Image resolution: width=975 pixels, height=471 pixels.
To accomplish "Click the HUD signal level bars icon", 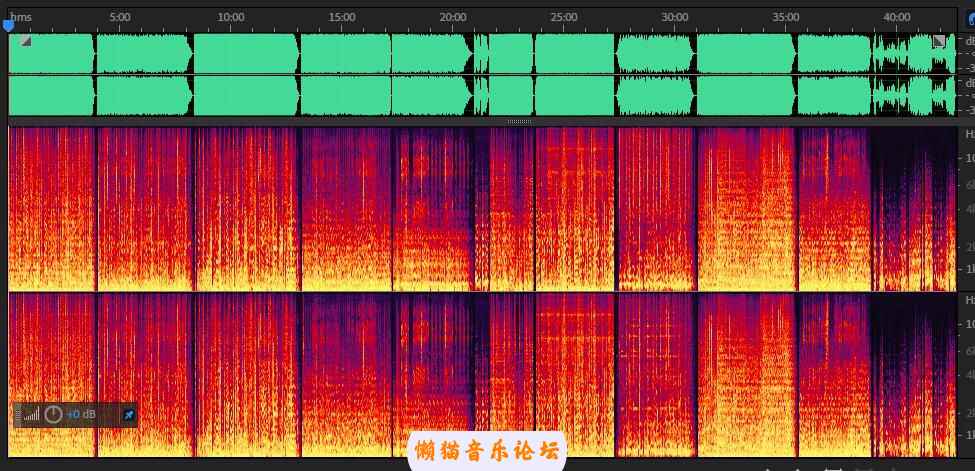I will (x=31, y=414).
